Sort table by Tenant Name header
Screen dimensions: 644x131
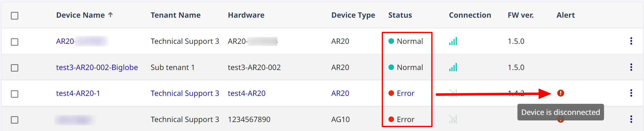coord(175,15)
